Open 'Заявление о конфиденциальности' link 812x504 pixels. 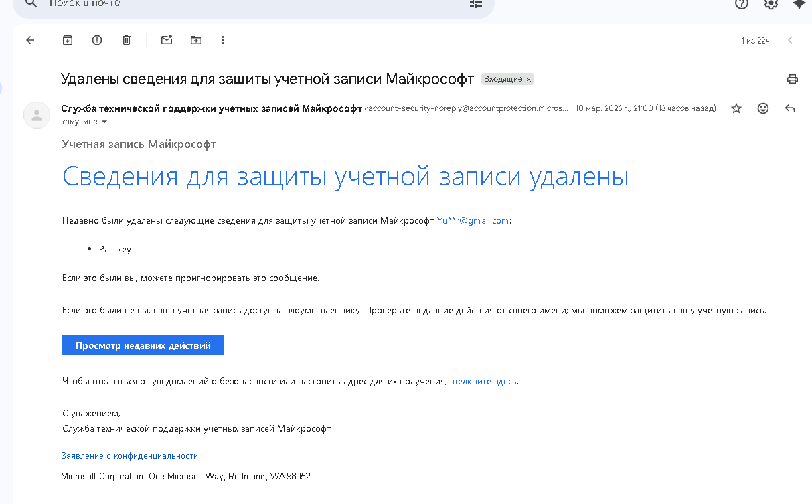[130, 456]
